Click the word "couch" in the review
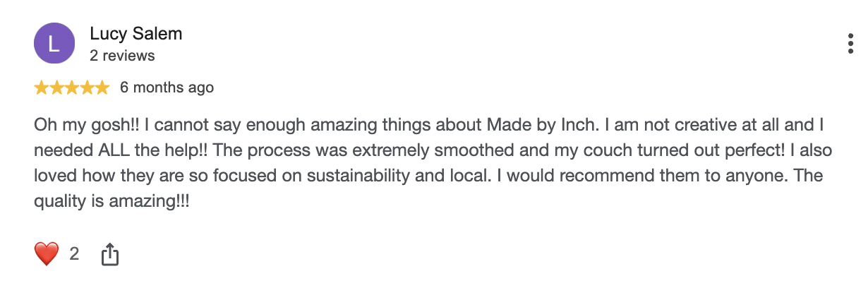Viewport: 868px width, 288px height. (x=598, y=150)
